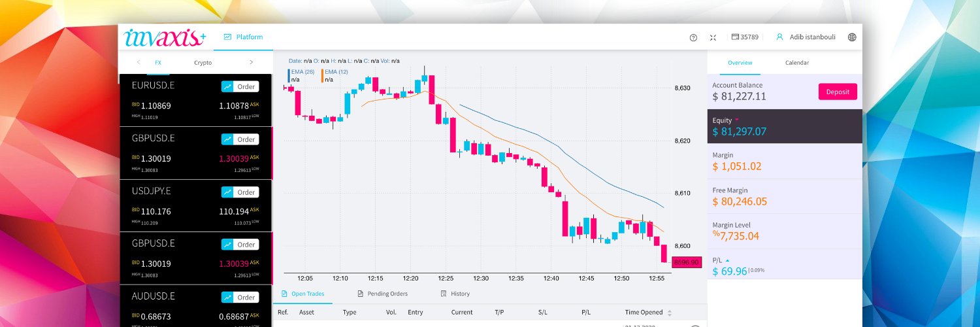Sort by Time Opened arrows
This screenshot has width=980, height=327.
coord(669,313)
